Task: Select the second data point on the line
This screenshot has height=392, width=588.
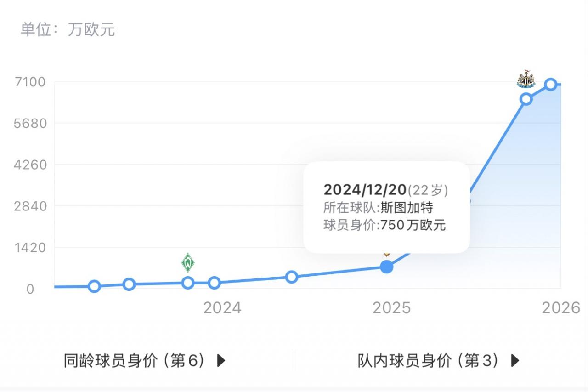Action: (129, 284)
